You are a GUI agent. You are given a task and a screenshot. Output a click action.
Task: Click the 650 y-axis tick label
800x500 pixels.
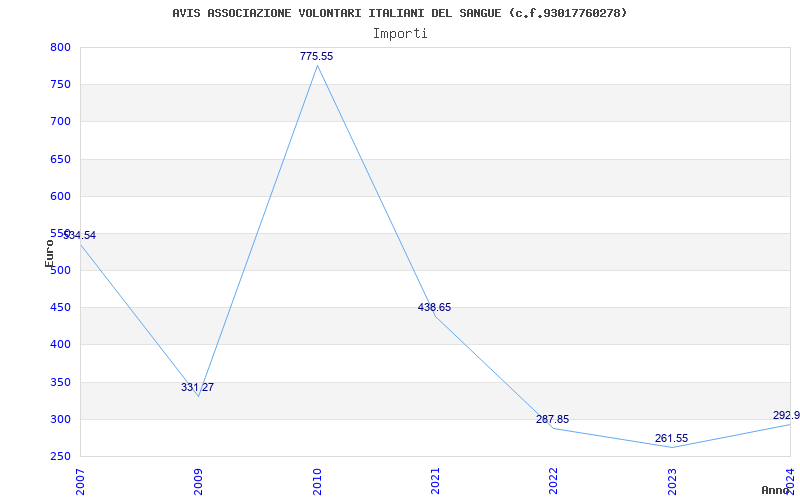point(60,159)
